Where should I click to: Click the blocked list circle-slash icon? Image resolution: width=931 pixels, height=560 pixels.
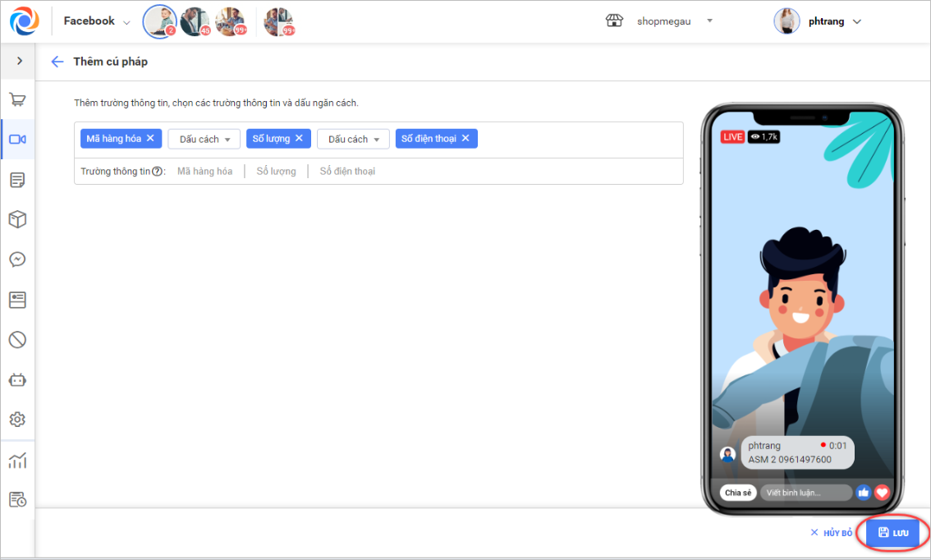(x=17, y=340)
